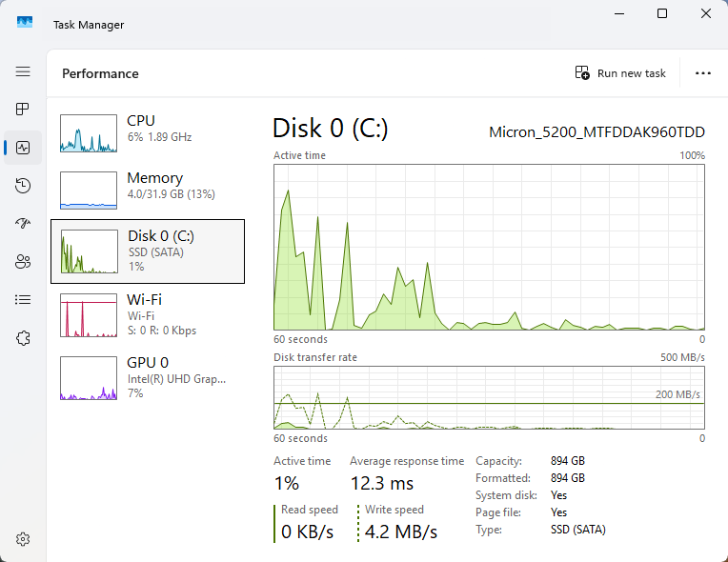The width and height of the screenshot is (728, 562).
Task: Close the Task Manager window
Action: [706, 13]
